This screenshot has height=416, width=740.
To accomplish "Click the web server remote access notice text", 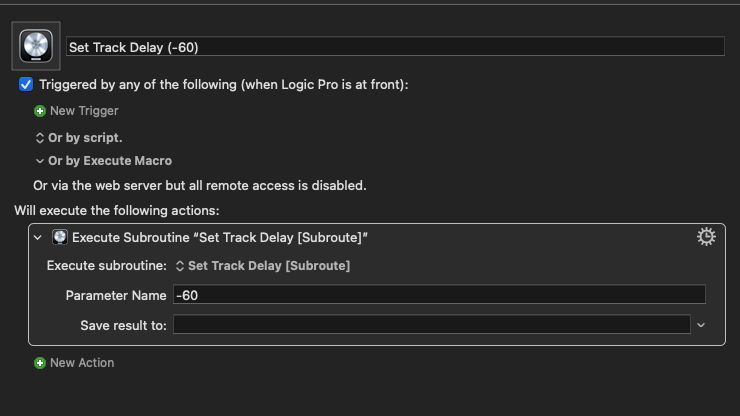I will (x=200, y=185).
